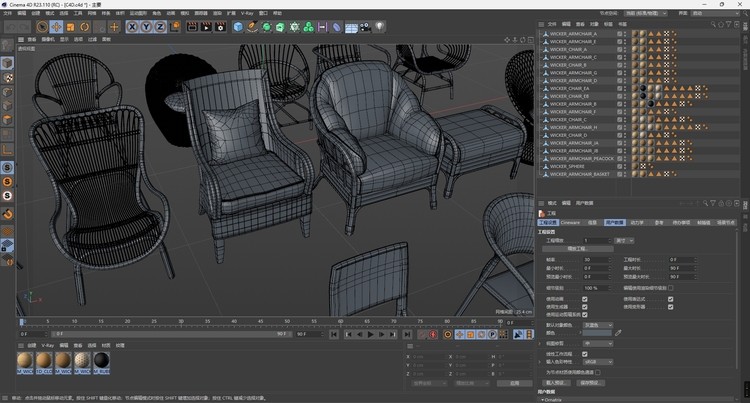Open the Object Manager filter funnel icon
The width and height of the screenshot is (750, 403).
pos(728,24)
